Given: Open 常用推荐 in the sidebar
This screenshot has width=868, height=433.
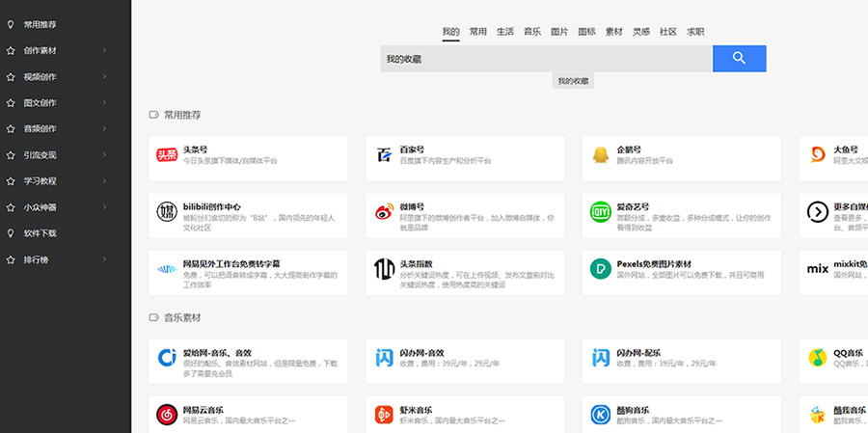Looking at the screenshot, I should (40, 24).
